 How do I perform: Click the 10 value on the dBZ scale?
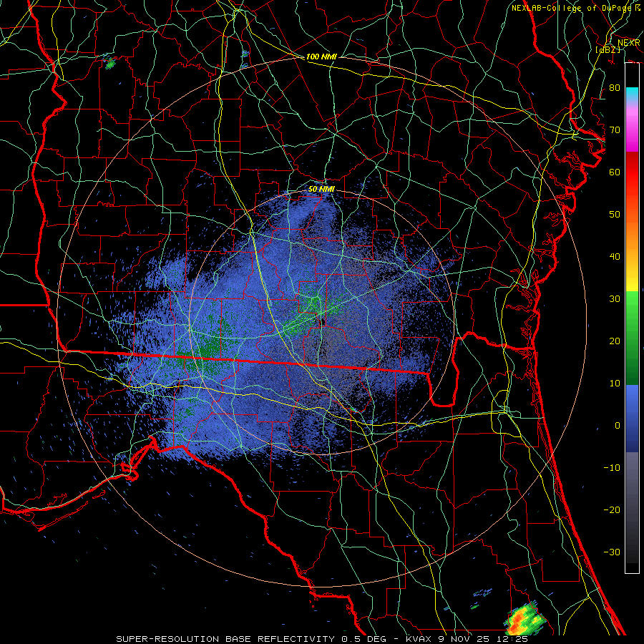[615, 384]
